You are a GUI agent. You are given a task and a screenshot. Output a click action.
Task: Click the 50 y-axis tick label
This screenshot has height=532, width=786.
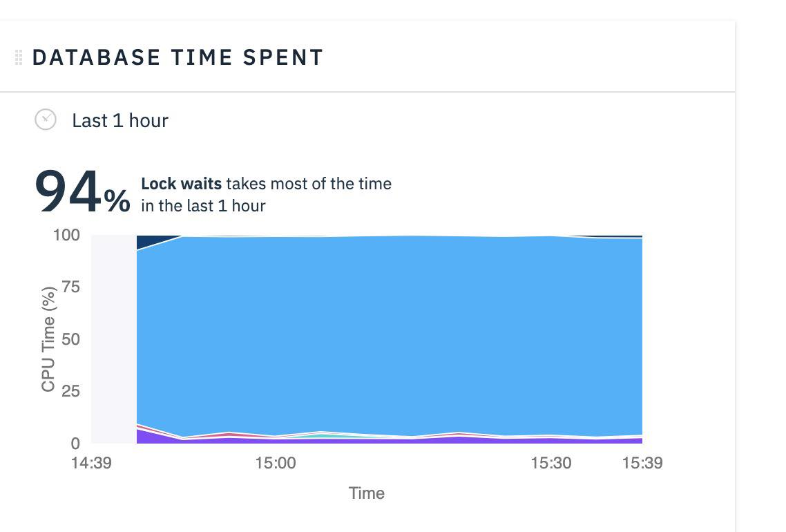(70, 339)
